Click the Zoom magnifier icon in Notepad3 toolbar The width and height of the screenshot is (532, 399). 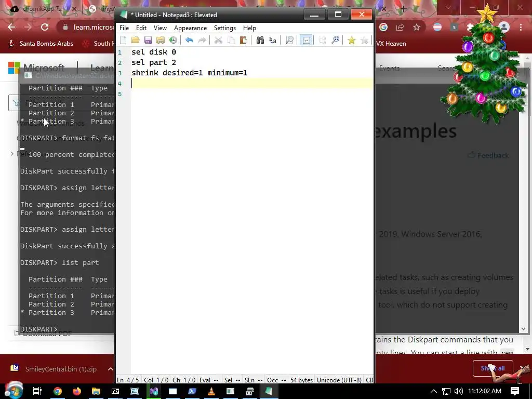pyautogui.click(x=335, y=41)
